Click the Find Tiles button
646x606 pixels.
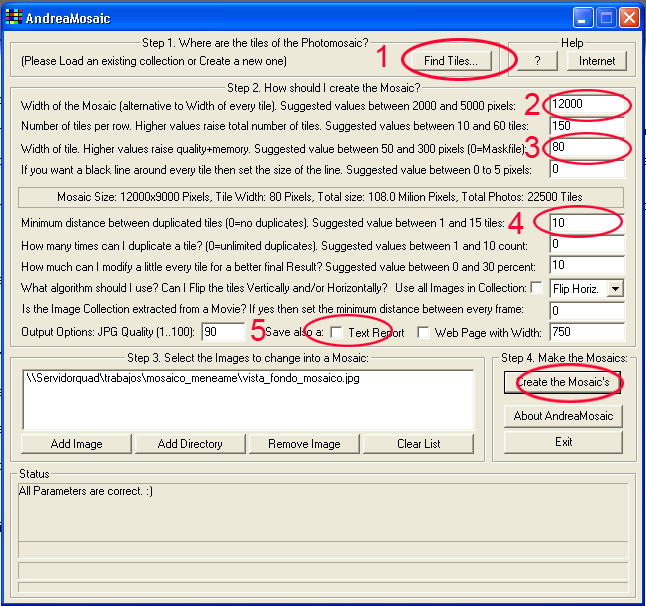point(450,60)
